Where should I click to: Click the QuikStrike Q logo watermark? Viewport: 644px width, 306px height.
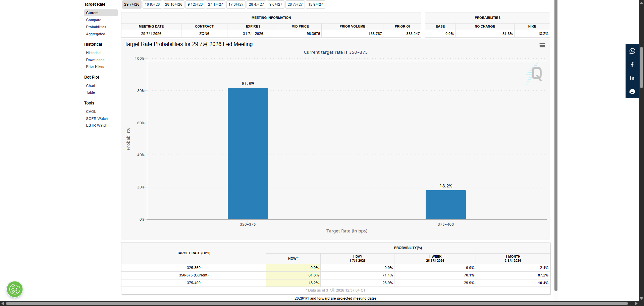tap(535, 73)
